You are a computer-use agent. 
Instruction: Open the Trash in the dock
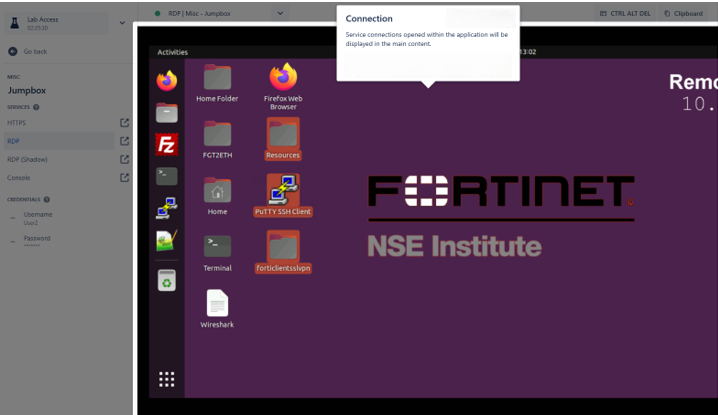click(167, 280)
